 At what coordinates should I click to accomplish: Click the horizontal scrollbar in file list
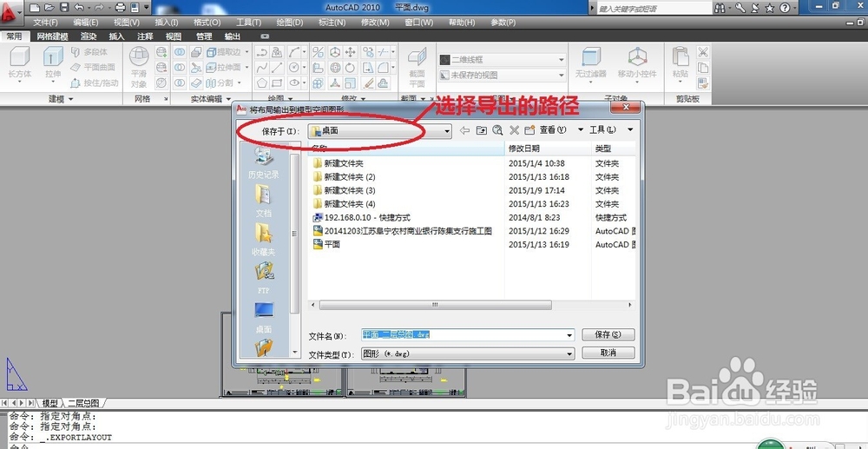[435, 305]
